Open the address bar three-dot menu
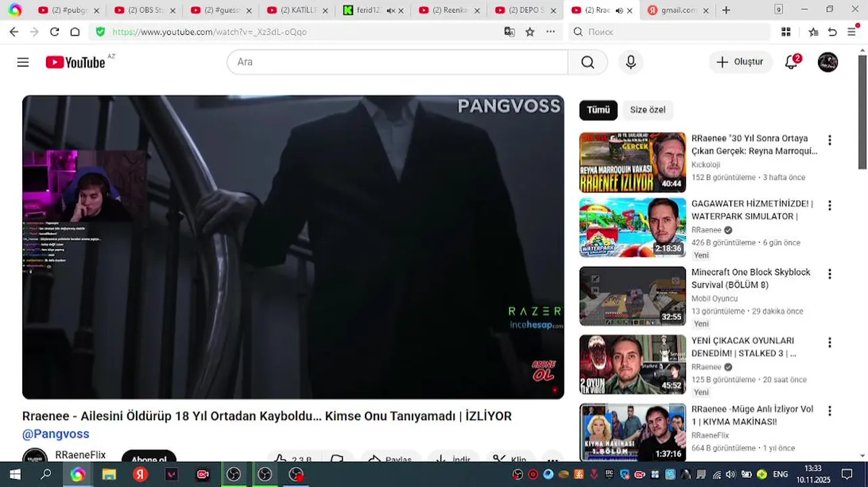The width and height of the screenshot is (868, 487). 550,32
